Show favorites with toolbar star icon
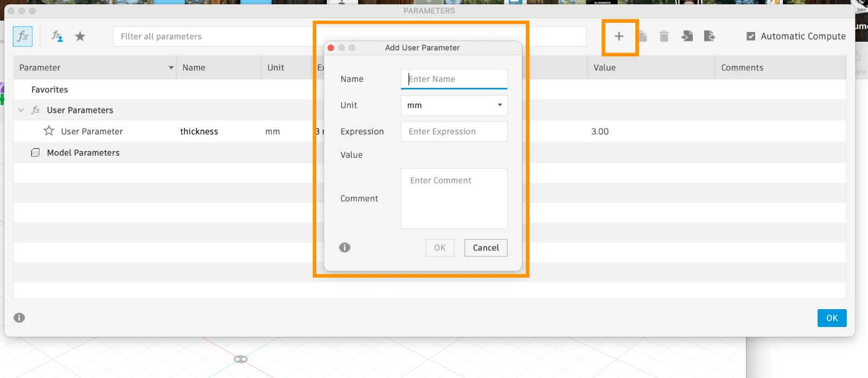Image resolution: width=868 pixels, height=378 pixels. pyautogui.click(x=80, y=36)
